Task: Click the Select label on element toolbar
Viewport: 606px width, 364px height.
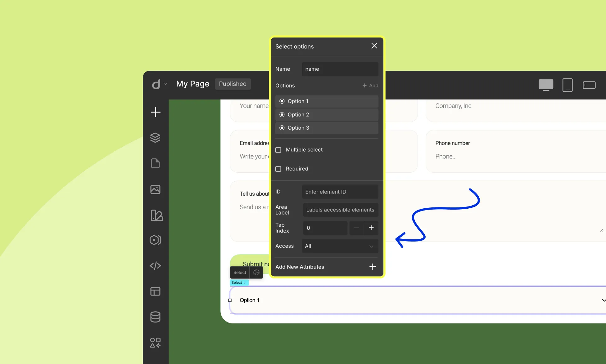Action: 240,273
